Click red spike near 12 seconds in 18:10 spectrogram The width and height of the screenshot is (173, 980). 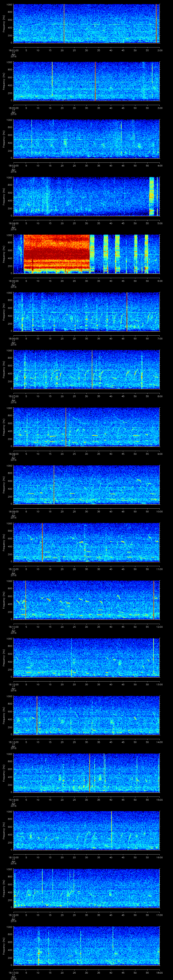[42, 543]
